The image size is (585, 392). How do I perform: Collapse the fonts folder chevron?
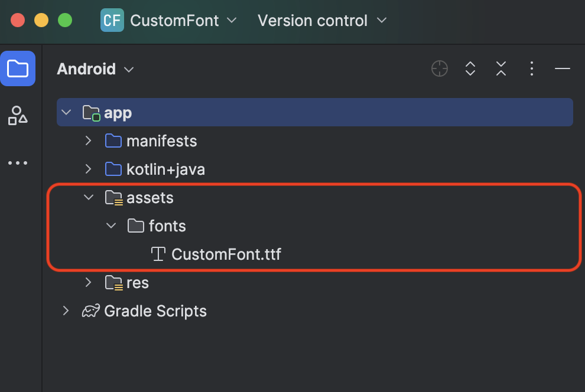[x=111, y=226]
